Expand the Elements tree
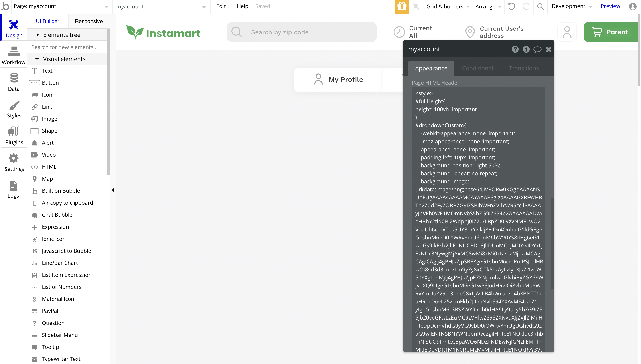 click(x=37, y=35)
